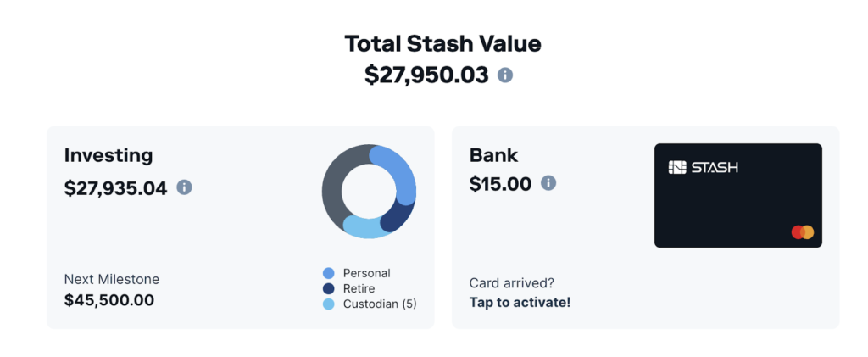Click info icon next to Investing balance
This screenshot has height=357, width=868.
click(x=184, y=187)
